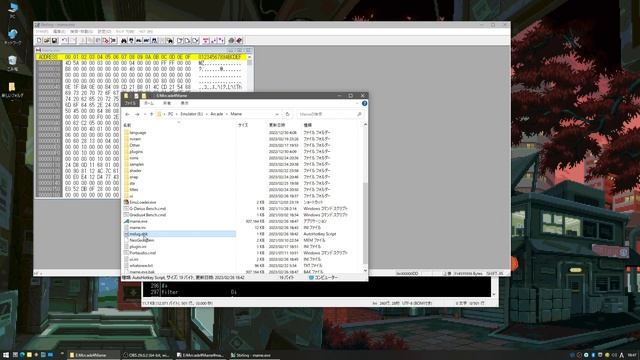Expand the PC breadcrumb chevron in address bar
This screenshot has height=360, width=640.
pyautogui.click(x=177, y=114)
